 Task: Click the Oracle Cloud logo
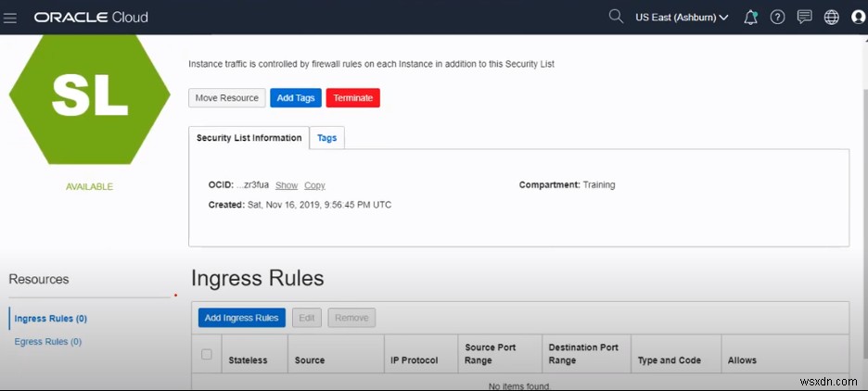(91, 18)
